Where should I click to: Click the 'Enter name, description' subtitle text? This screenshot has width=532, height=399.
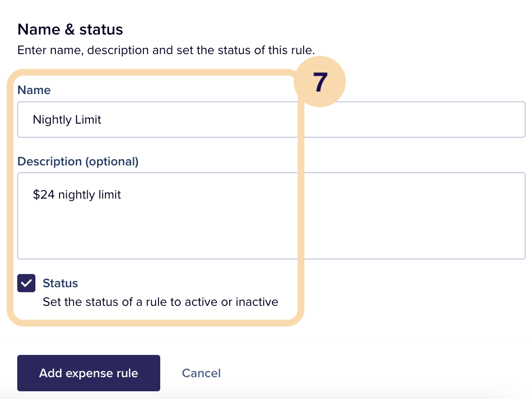(x=166, y=50)
